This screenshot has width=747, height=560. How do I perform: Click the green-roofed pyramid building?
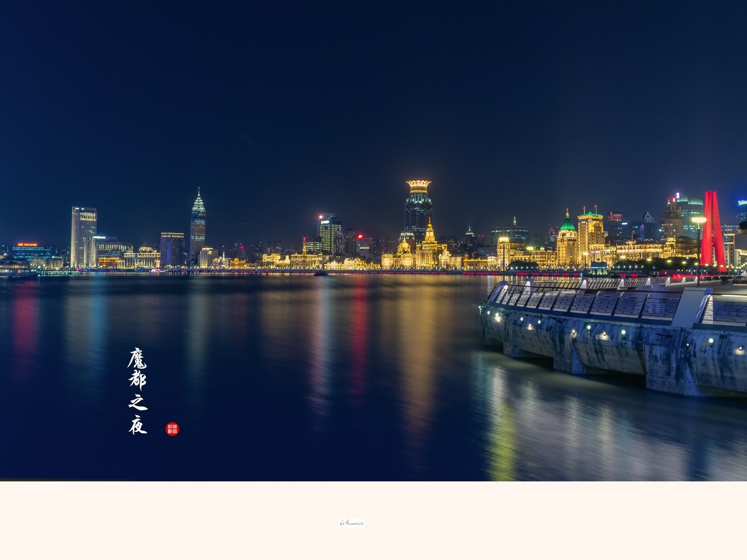(x=566, y=240)
